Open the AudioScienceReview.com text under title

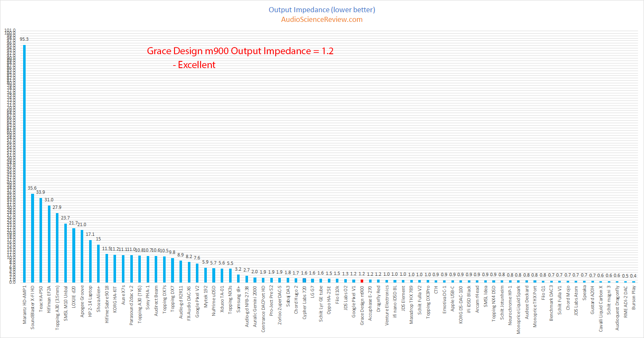(x=322, y=19)
